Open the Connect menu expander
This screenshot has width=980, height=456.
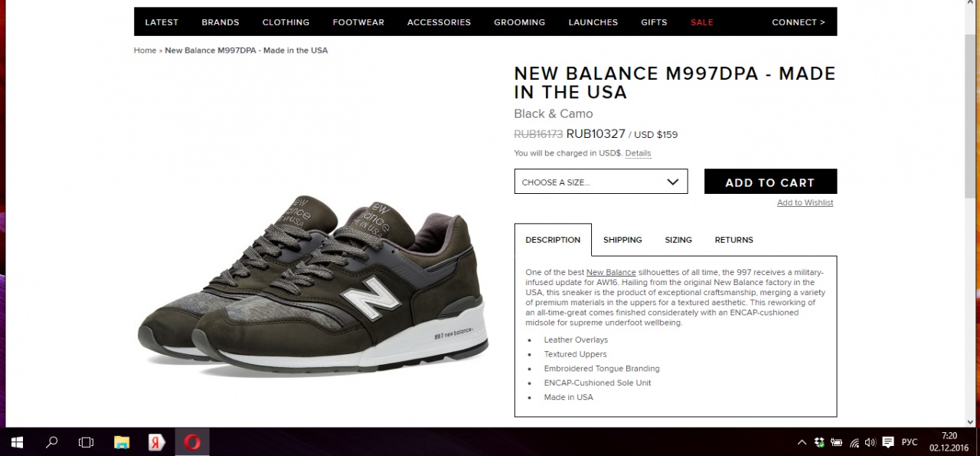pyautogui.click(x=799, y=22)
